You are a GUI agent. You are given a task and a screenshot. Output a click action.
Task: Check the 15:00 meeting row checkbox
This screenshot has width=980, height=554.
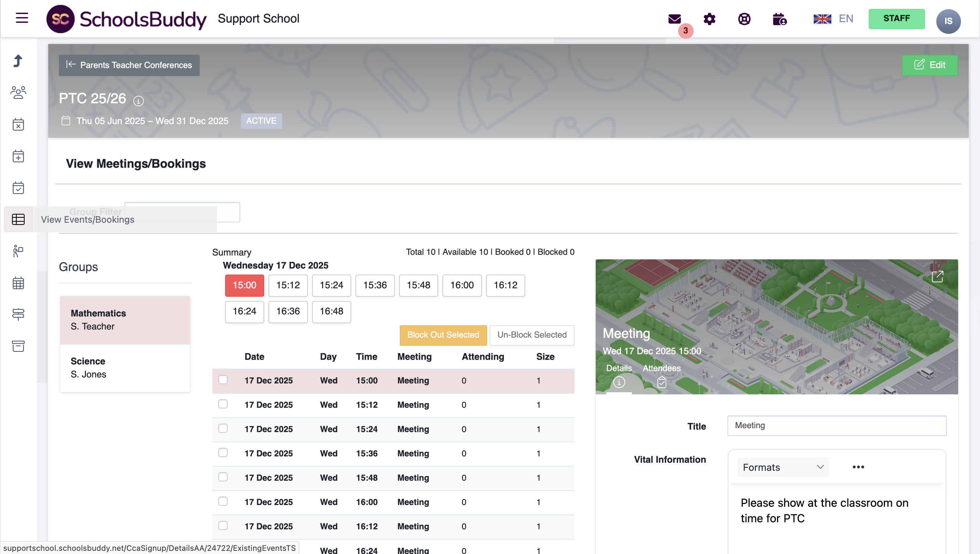click(223, 380)
